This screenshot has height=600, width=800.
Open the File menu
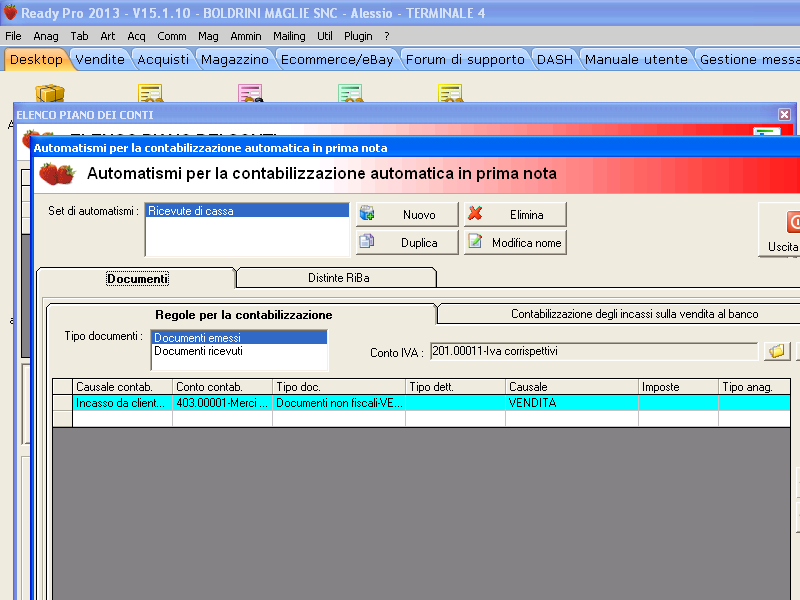coord(13,36)
